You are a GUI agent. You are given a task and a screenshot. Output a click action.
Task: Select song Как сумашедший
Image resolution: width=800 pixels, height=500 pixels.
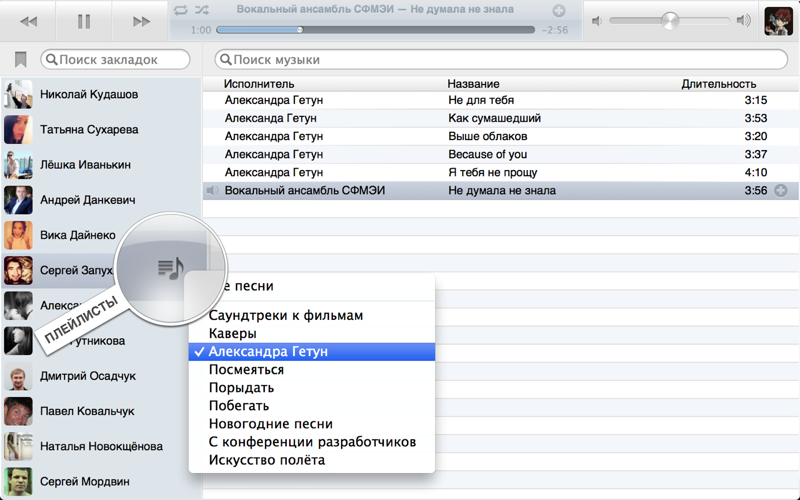click(501, 118)
